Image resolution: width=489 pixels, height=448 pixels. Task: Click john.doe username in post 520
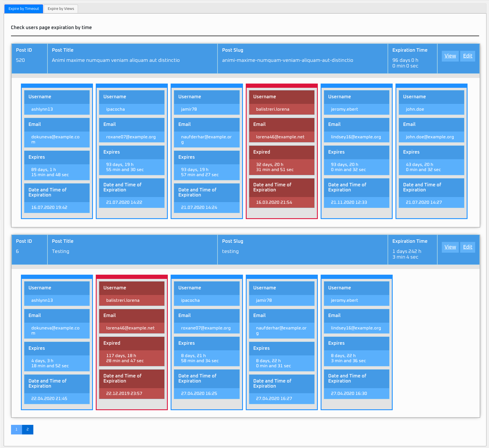pos(415,109)
